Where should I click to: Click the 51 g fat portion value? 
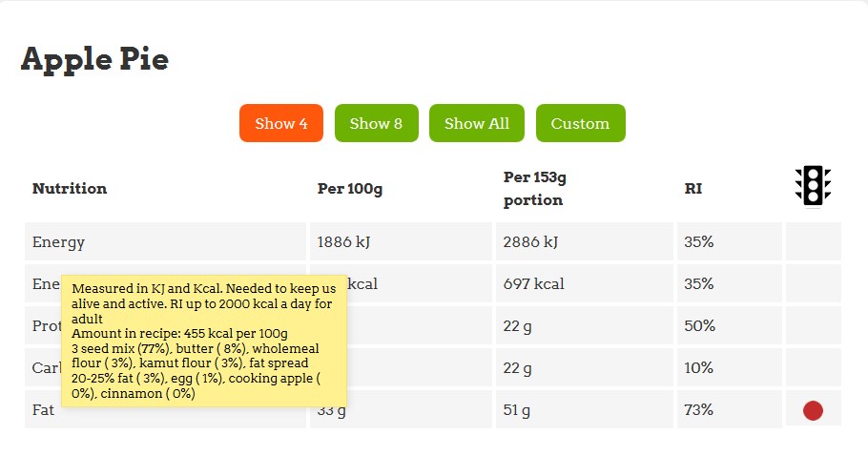coord(517,410)
